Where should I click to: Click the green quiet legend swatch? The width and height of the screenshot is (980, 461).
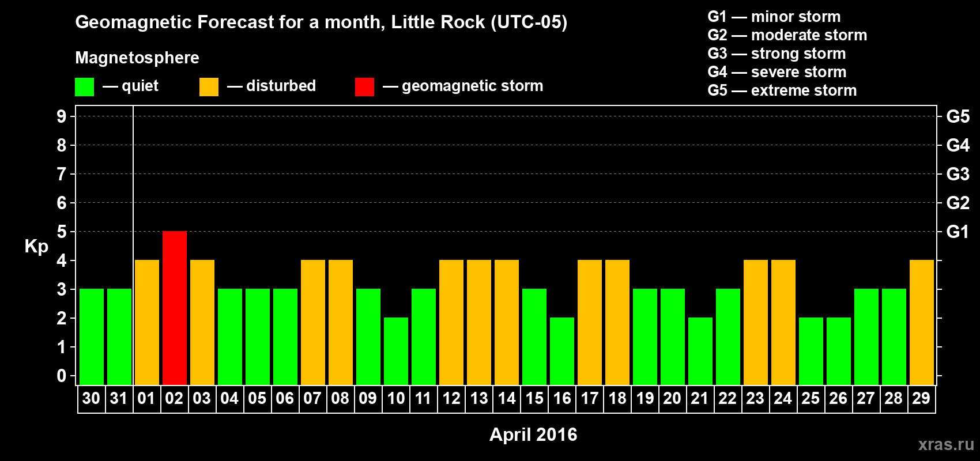point(84,87)
